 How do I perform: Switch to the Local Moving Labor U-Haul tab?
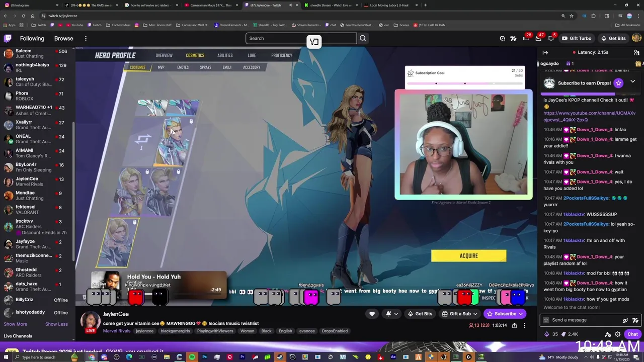point(390,5)
